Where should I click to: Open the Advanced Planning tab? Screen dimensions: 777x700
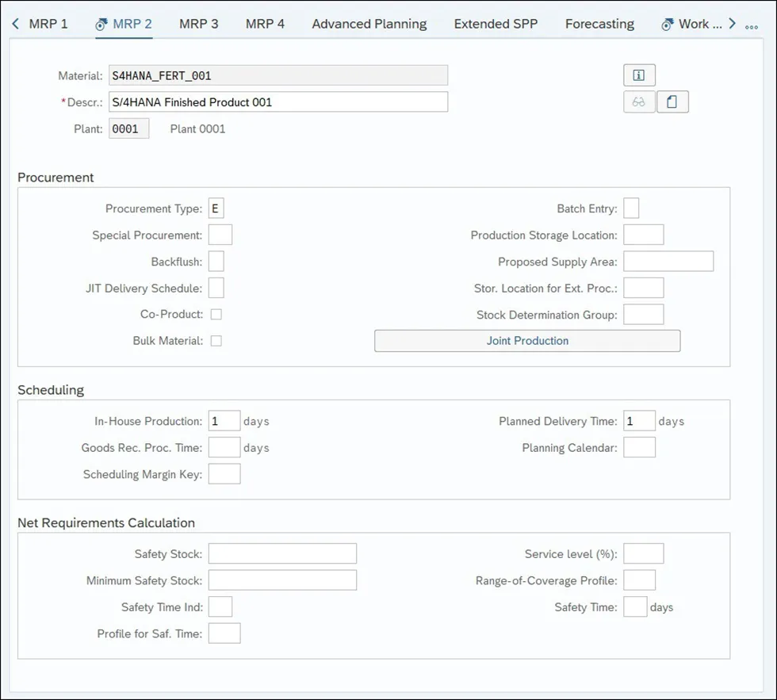[x=369, y=24]
